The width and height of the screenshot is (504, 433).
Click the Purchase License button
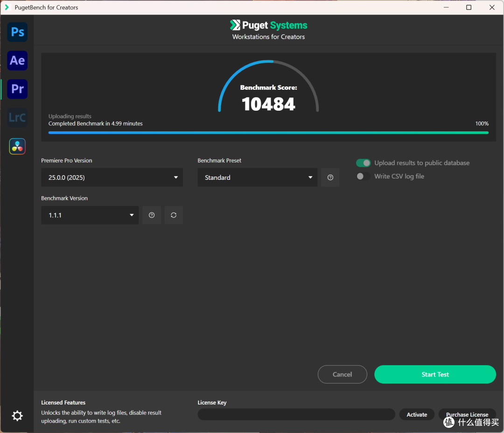pyautogui.click(x=467, y=414)
